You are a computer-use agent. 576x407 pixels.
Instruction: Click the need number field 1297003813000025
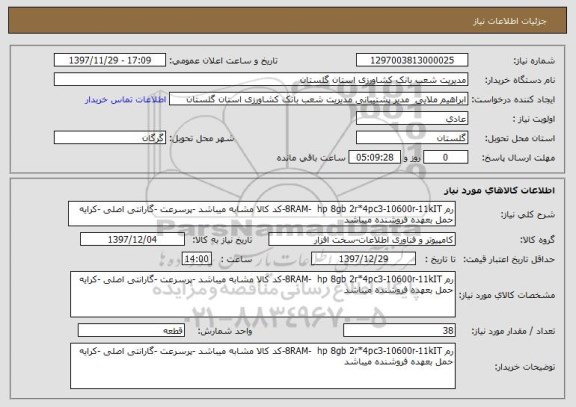pos(412,60)
